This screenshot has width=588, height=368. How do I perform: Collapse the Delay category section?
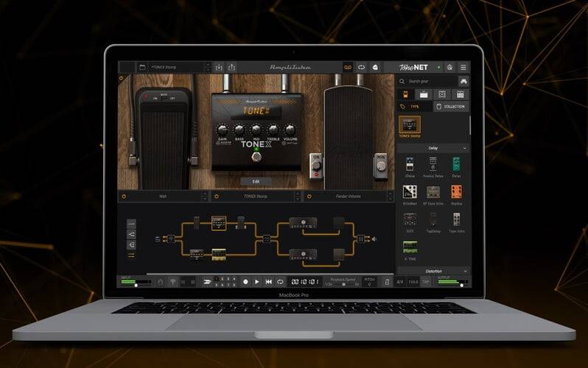click(433, 149)
